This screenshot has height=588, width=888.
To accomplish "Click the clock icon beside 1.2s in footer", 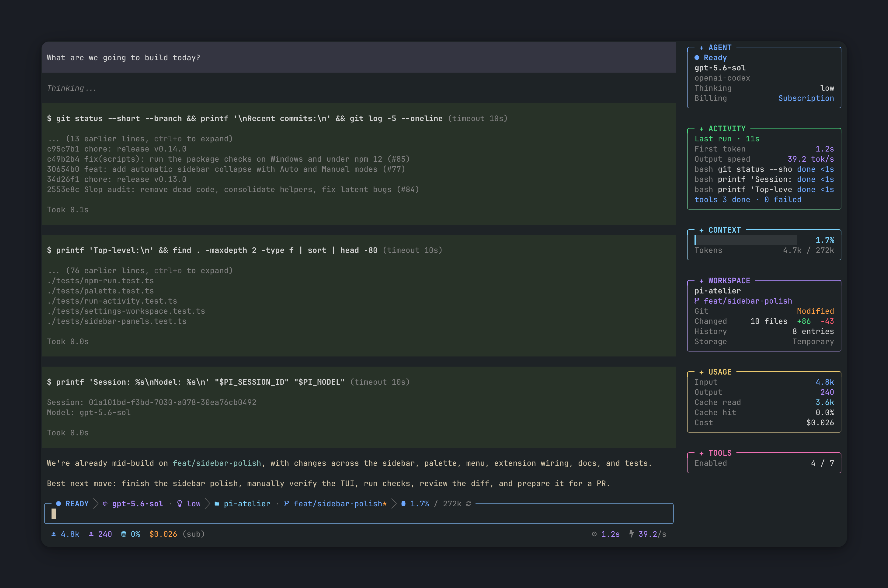I will (594, 534).
